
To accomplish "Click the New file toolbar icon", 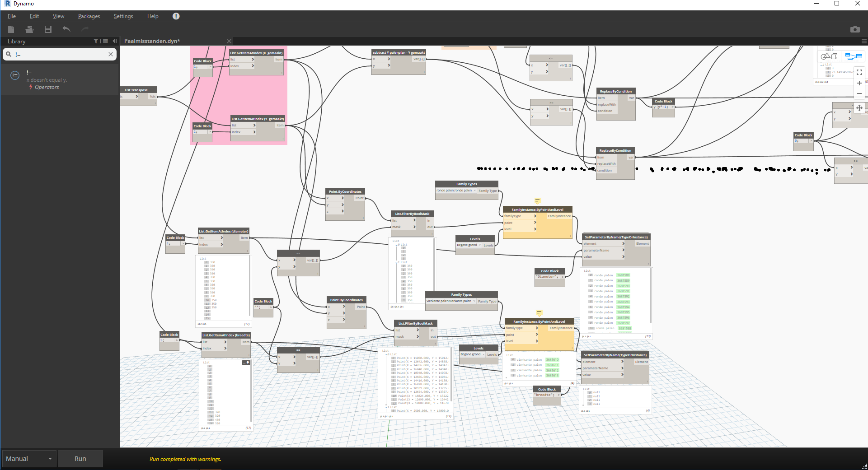I will pyautogui.click(x=11, y=29).
